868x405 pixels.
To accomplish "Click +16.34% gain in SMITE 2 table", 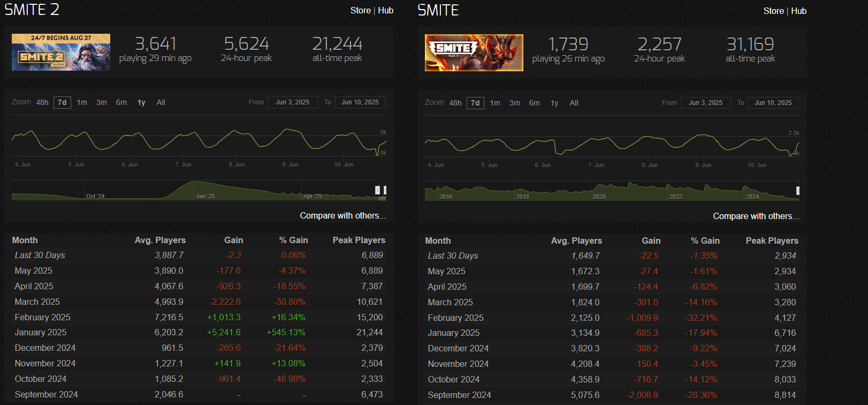I will click(288, 317).
